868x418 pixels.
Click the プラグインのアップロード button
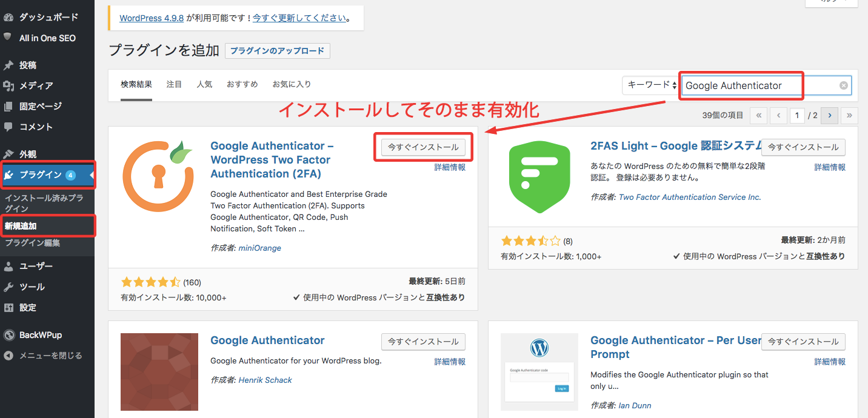(x=277, y=51)
